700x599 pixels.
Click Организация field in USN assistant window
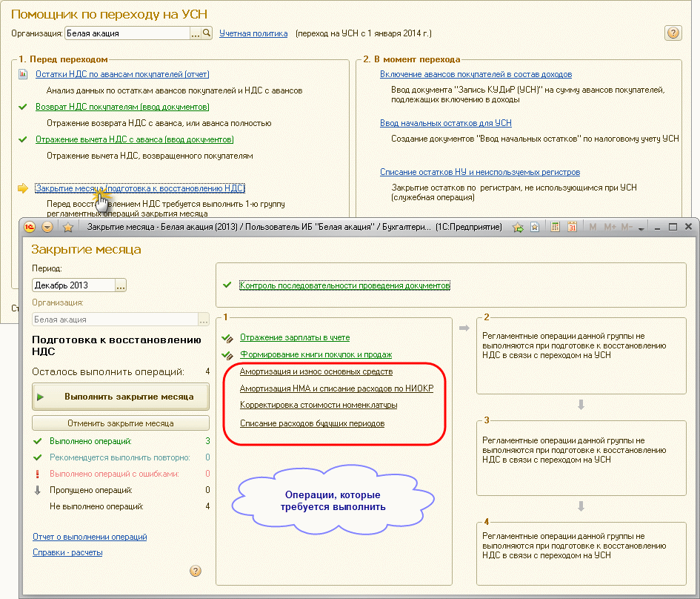(127, 33)
